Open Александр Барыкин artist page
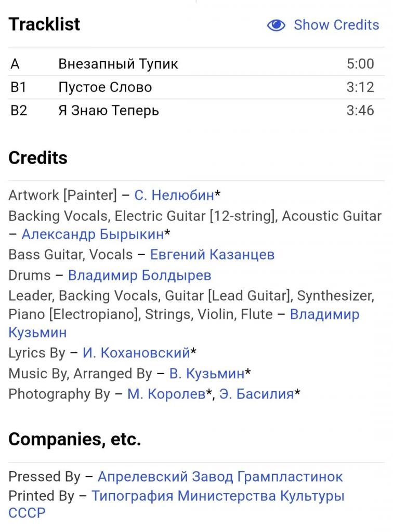Image resolution: width=393 pixels, height=532 pixels. coord(93,234)
